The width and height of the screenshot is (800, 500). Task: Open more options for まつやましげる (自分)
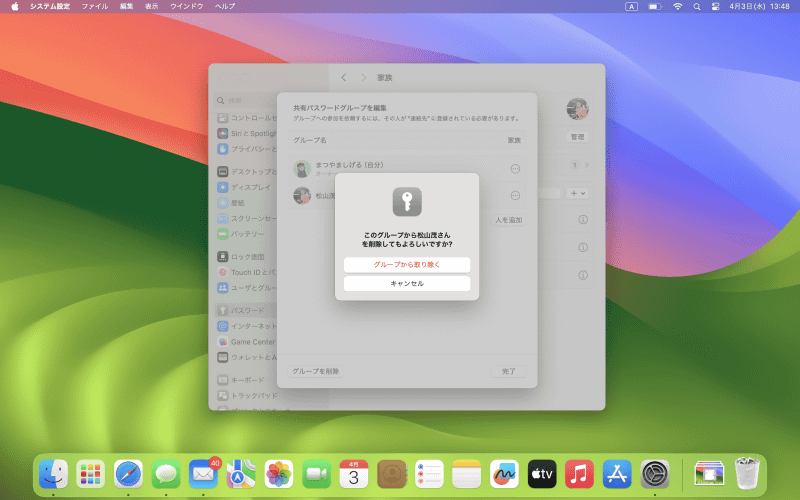pos(515,169)
